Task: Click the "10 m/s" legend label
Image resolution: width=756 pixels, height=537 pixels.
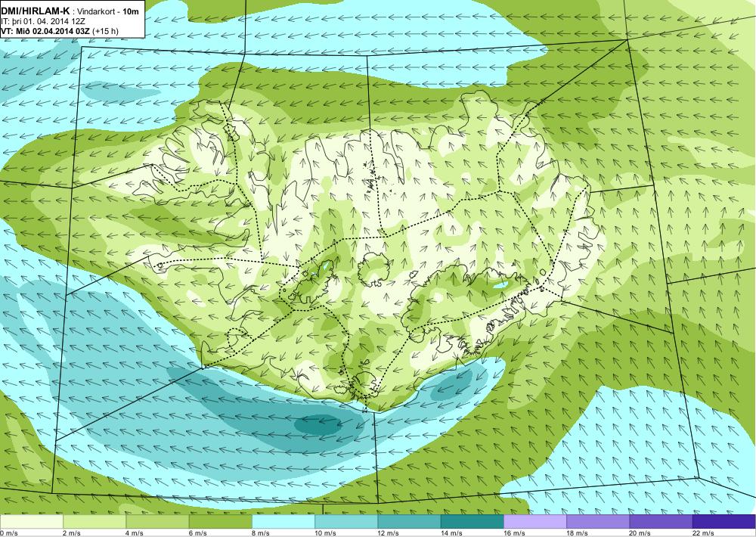Action: [325, 532]
